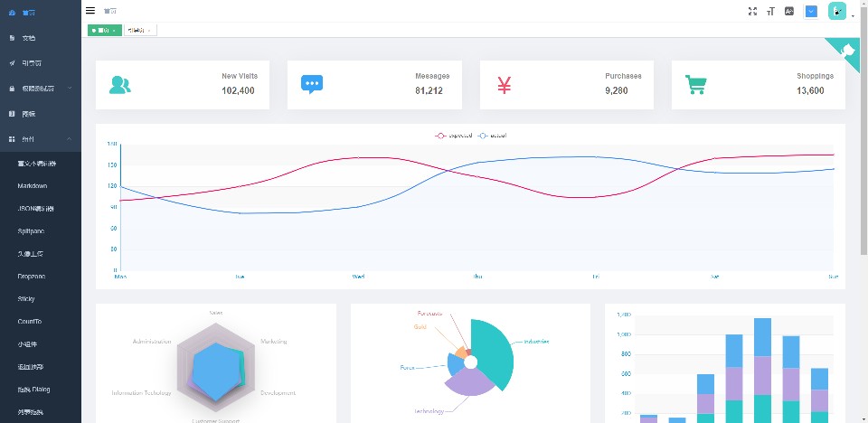Open the Markdown sidebar item
The width and height of the screenshot is (868, 423).
click(33, 186)
